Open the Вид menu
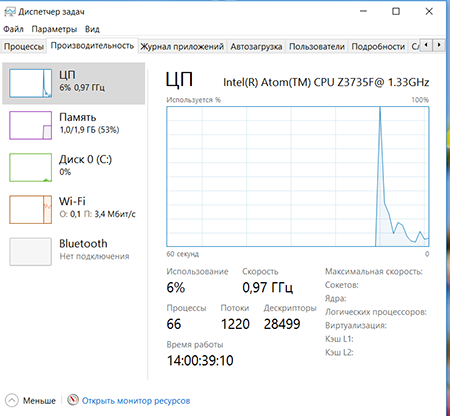This screenshot has height=416, width=450. [92, 29]
